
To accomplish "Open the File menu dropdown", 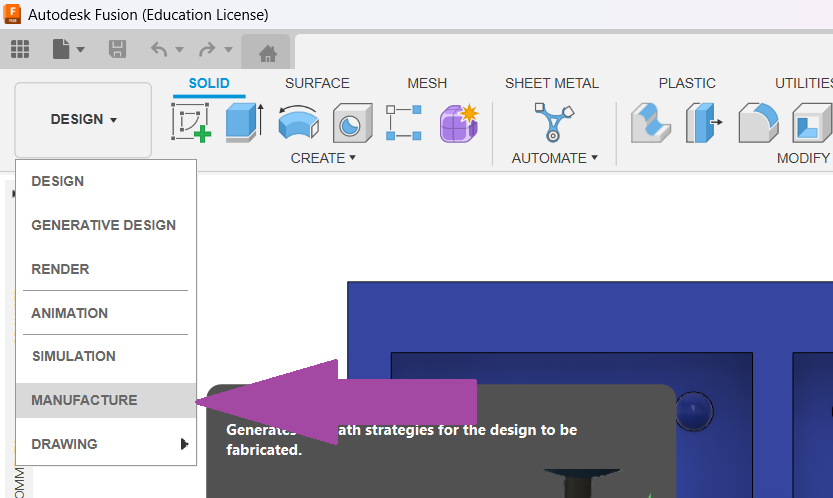I will (67, 49).
